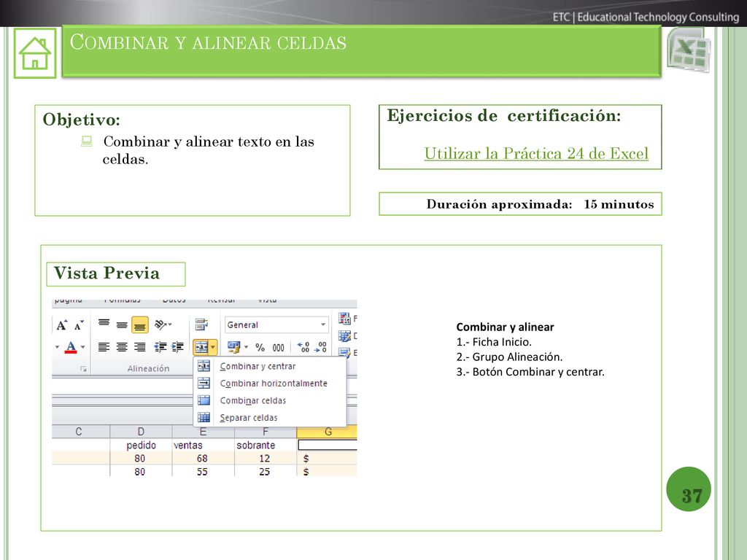Image resolution: width=747 pixels, height=560 pixels.
Task: Click the increase indent icon
Action: click(x=178, y=347)
